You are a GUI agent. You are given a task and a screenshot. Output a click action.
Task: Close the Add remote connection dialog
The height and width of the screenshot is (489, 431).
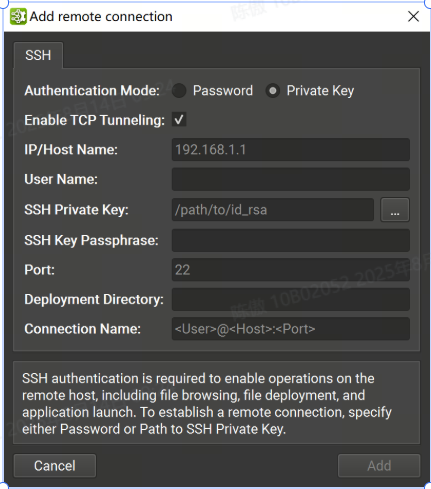[413, 16]
